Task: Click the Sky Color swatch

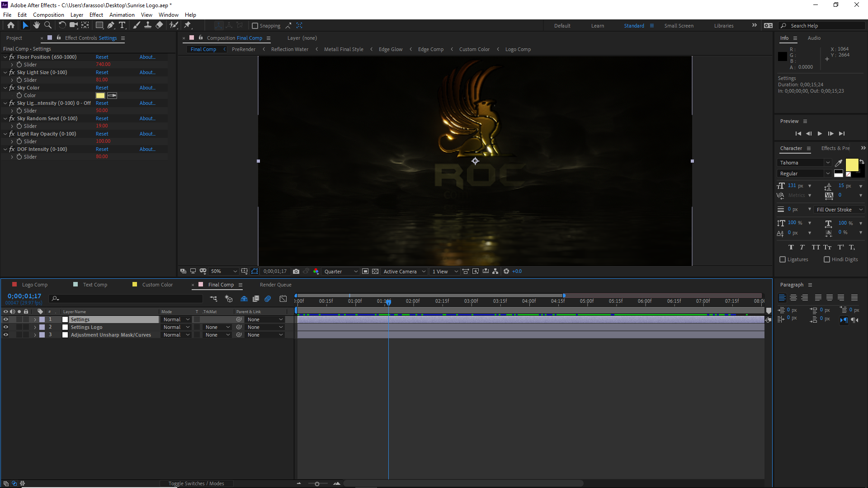Action: tap(100, 95)
